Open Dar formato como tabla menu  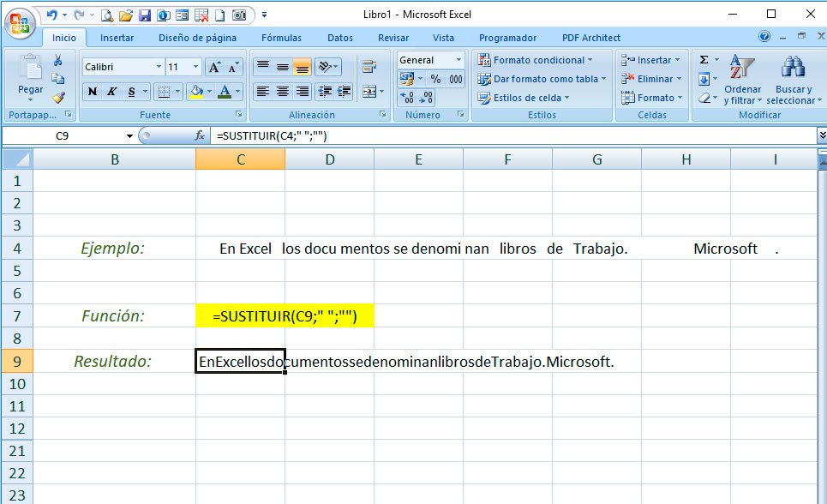(x=541, y=79)
